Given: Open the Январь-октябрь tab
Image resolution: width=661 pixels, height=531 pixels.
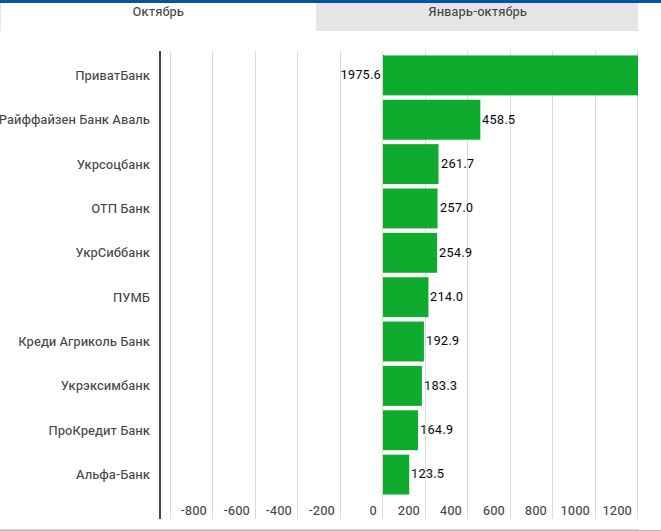Looking at the screenshot, I should click(476, 13).
